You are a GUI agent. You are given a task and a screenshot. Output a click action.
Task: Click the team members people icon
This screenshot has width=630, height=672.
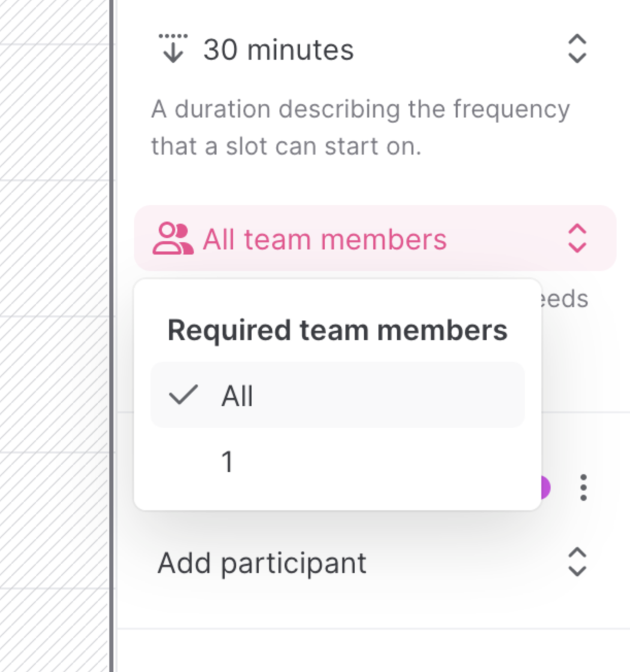(x=173, y=239)
